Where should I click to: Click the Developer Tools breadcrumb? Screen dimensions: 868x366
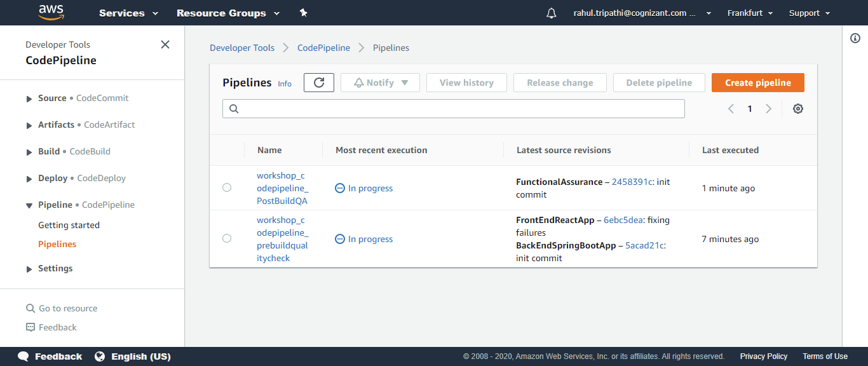click(x=242, y=48)
